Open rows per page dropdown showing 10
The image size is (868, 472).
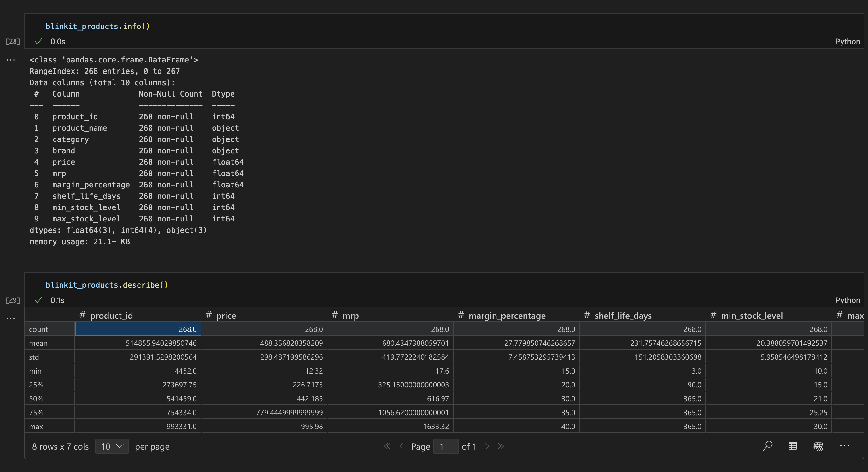[112, 446]
